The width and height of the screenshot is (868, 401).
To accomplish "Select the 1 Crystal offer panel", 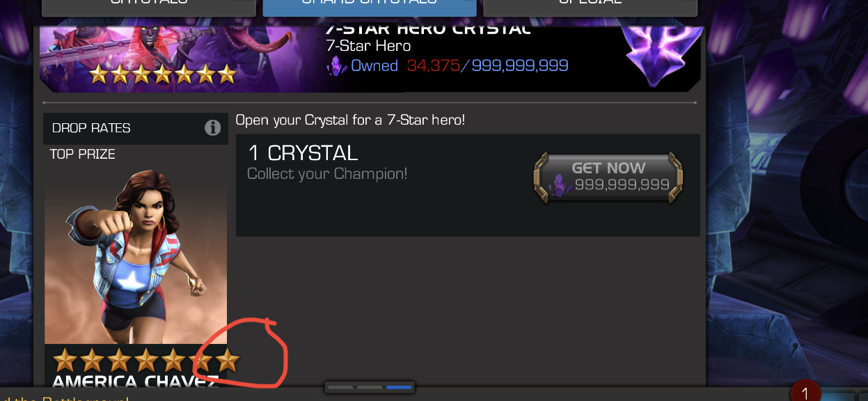I will click(x=468, y=185).
